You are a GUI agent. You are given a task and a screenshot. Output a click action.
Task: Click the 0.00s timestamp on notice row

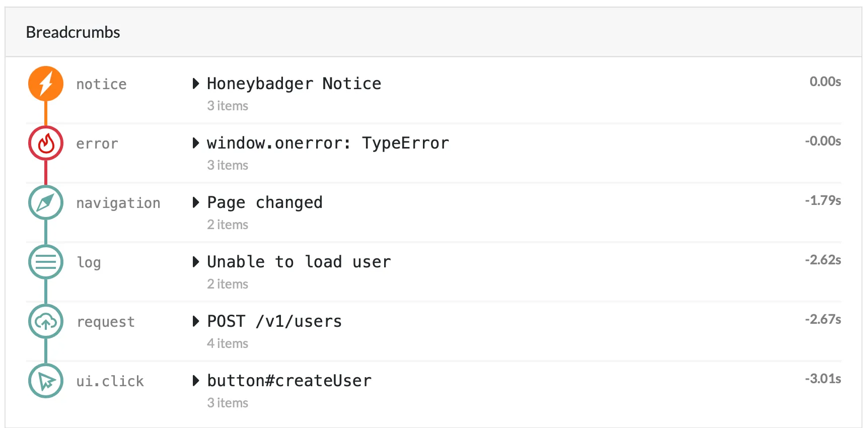pyautogui.click(x=825, y=82)
